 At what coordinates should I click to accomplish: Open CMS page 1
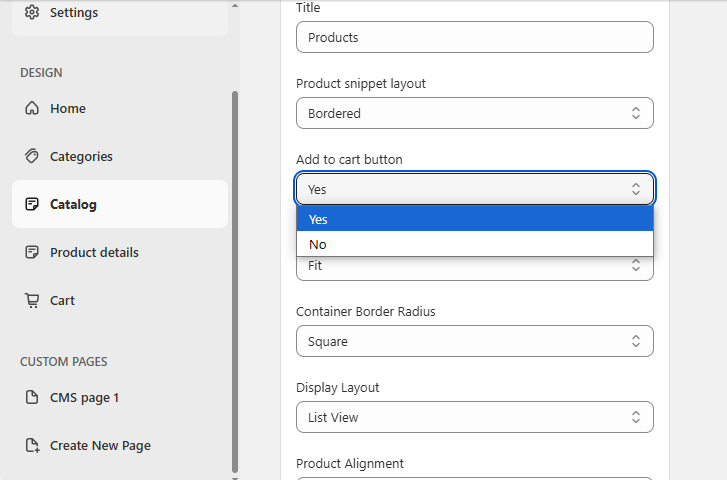point(120,397)
